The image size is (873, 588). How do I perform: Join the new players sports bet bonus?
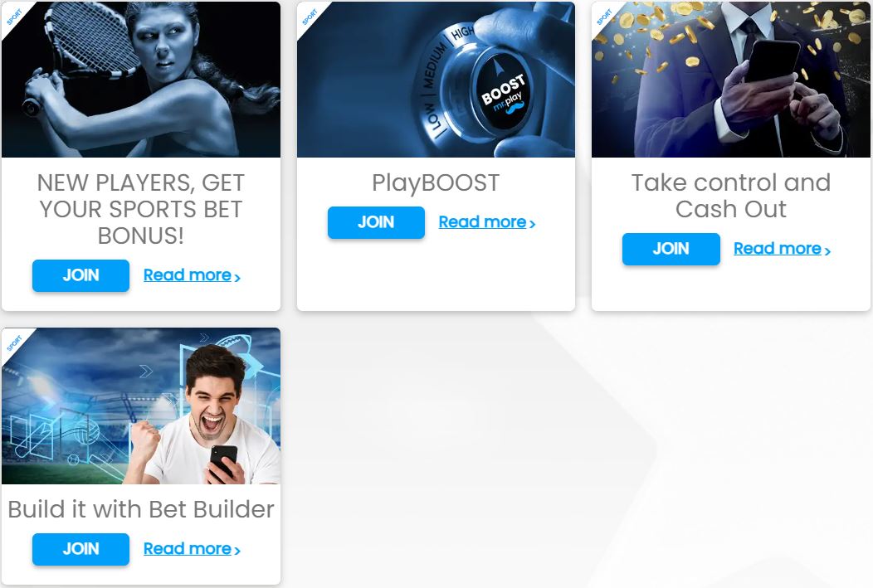(80, 275)
